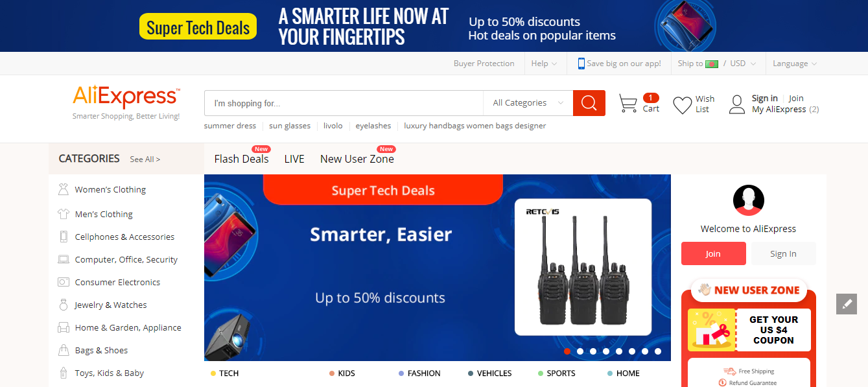Click the gray pencil edit icon
Image resolution: width=868 pixels, height=387 pixels.
click(x=847, y=303)
